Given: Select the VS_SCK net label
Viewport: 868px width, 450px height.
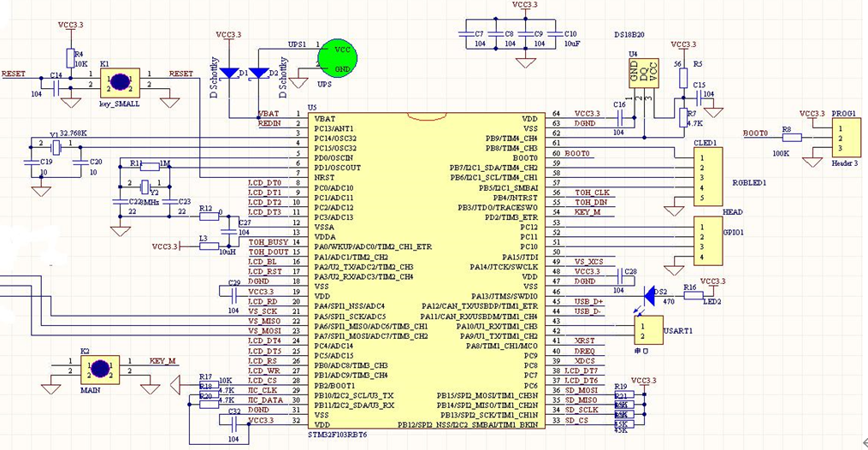Looking at the screenshot, I should (263, 311).
